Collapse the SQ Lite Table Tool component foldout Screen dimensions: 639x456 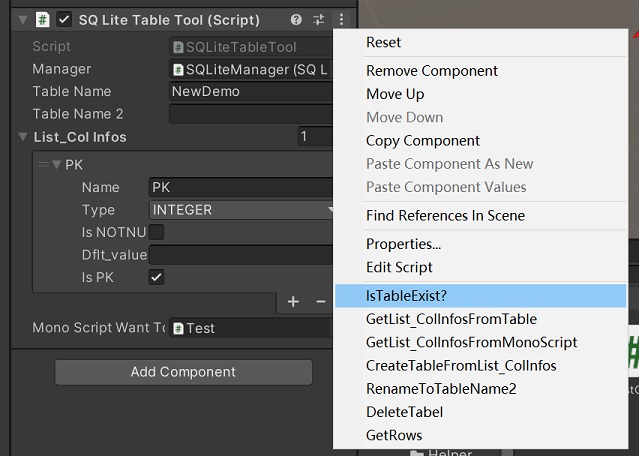click(23, 19)
